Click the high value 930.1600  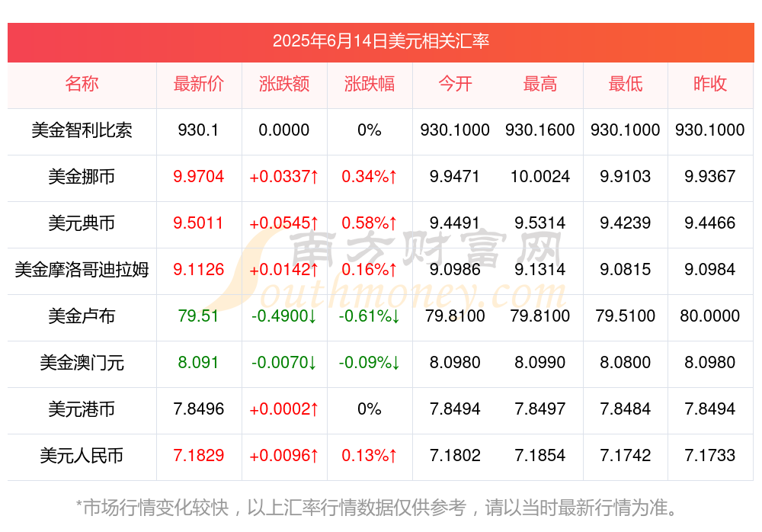[x=540, y=130]
